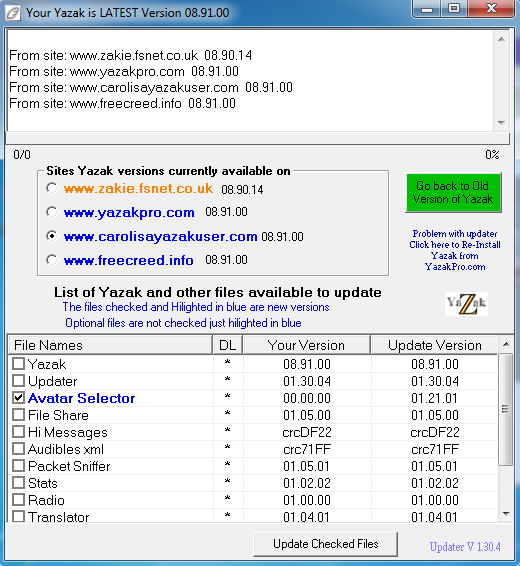
Task: Click the Yazak logo image
Action: click(466, 304)
